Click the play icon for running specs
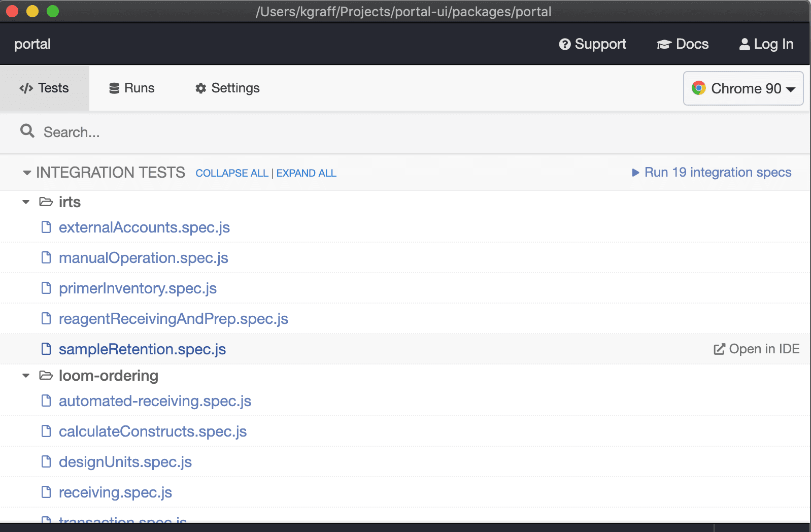Screen dimensions: 811x532 [635, 173]
